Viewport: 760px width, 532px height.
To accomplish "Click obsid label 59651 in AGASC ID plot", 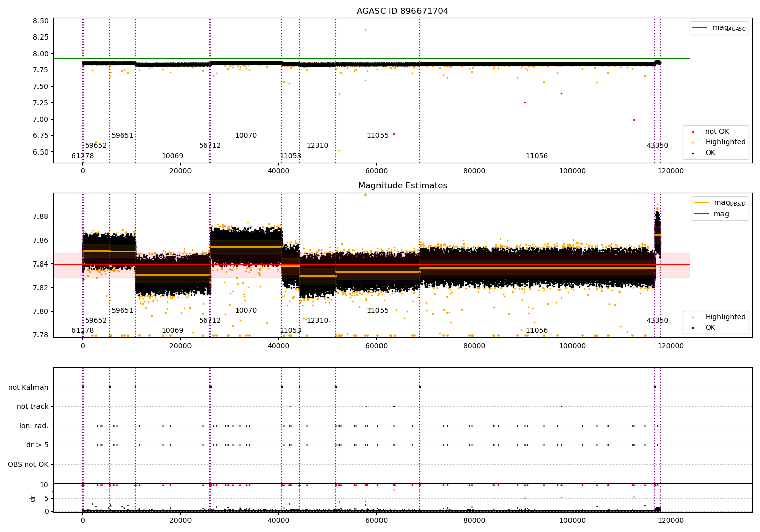I will tap(123, 136).
